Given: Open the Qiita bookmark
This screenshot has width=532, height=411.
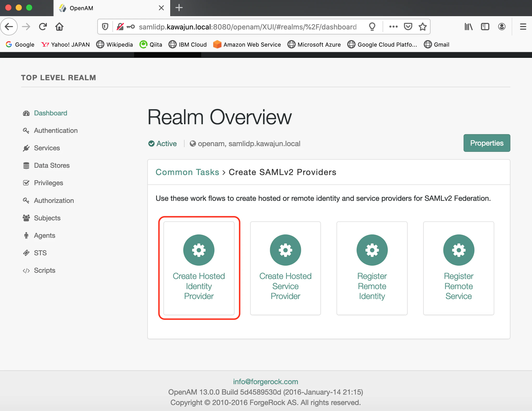Looking at the screenshot, I should tap(151, 45).
